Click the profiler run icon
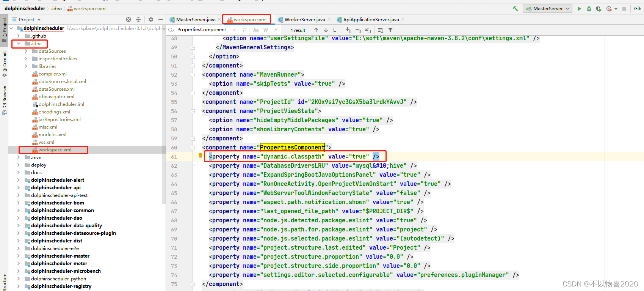The image size is (644, 291). coord(609,8)
